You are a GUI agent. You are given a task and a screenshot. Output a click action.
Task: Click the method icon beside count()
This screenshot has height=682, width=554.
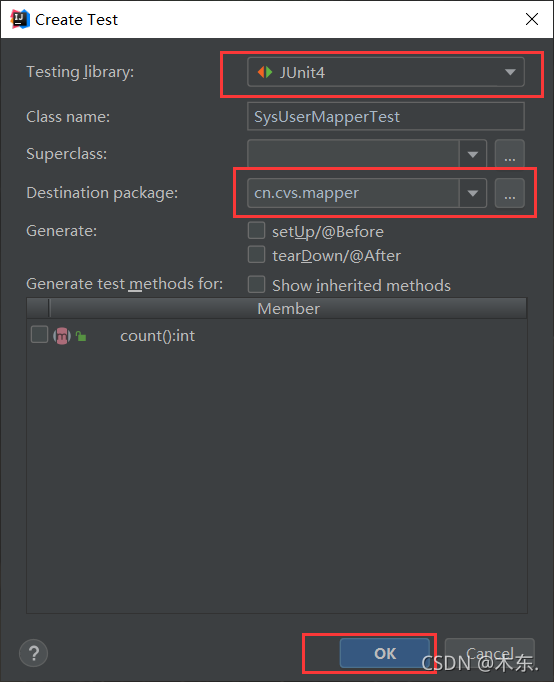[x=62, y=336]
